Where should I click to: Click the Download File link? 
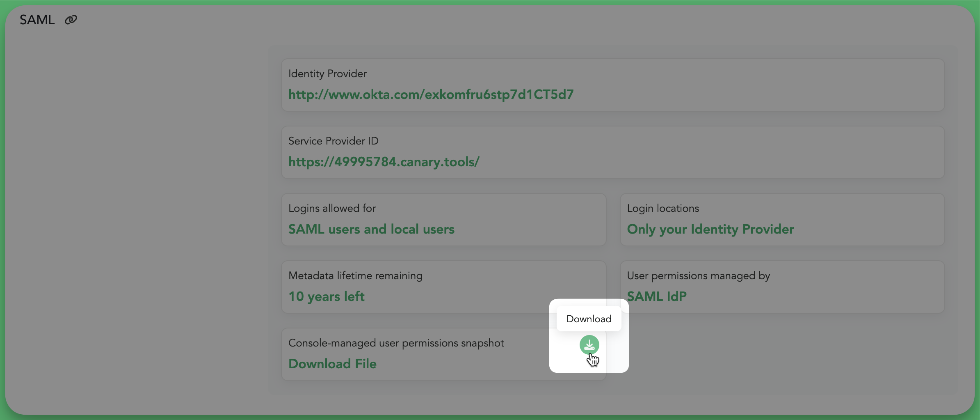click(332, 364)
